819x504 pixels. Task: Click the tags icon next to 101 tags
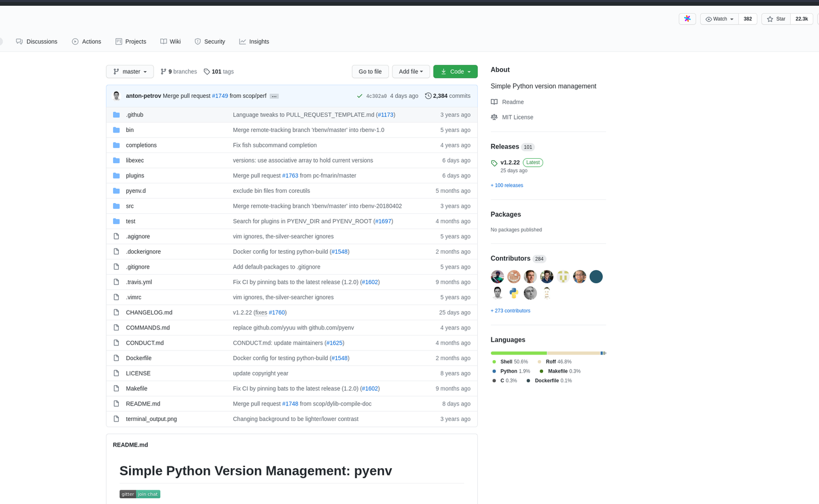pos(206,71)
